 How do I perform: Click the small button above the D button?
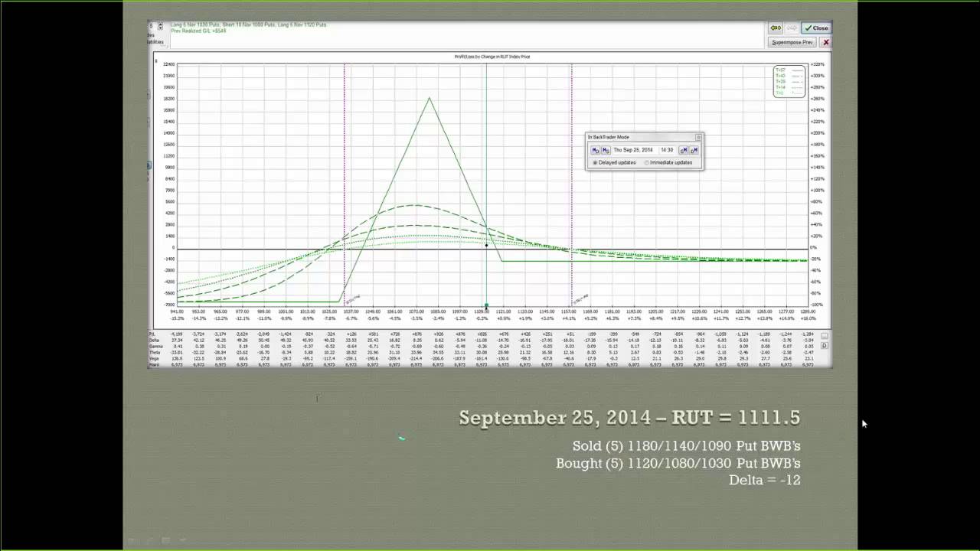pyautogui.click(x=825, y=336)
